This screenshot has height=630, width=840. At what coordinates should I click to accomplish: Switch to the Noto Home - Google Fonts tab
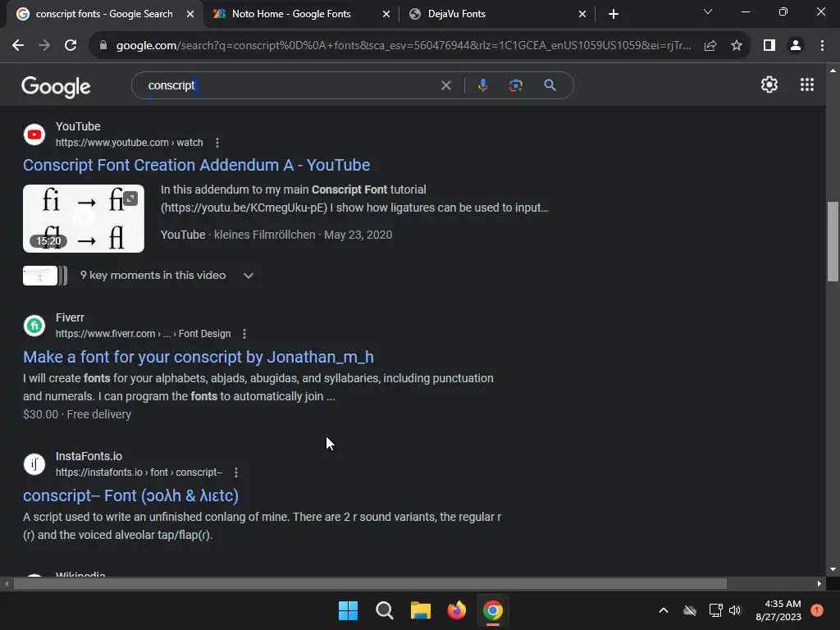(291, 14)
